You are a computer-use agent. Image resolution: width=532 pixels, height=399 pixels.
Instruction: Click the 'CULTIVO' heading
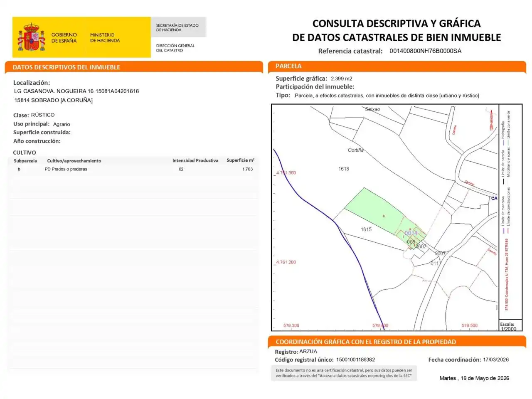click(x=25, y=153)
